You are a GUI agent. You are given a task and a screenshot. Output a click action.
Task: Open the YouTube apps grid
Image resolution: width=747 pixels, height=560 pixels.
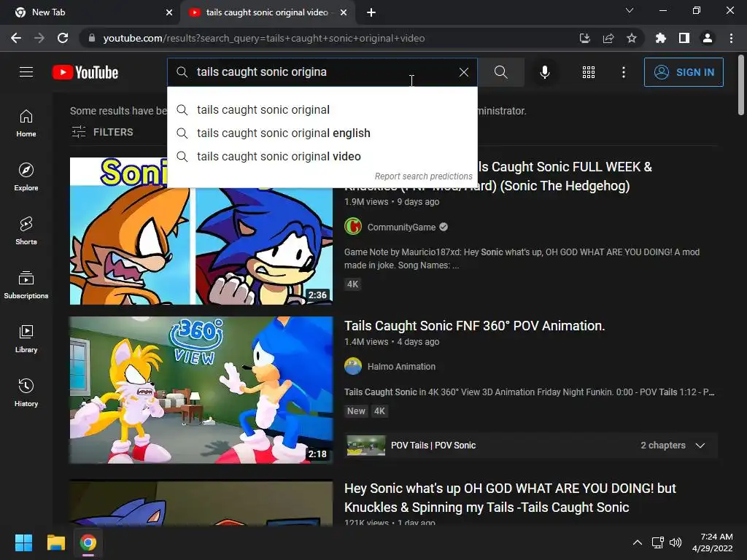coord(589,72)
